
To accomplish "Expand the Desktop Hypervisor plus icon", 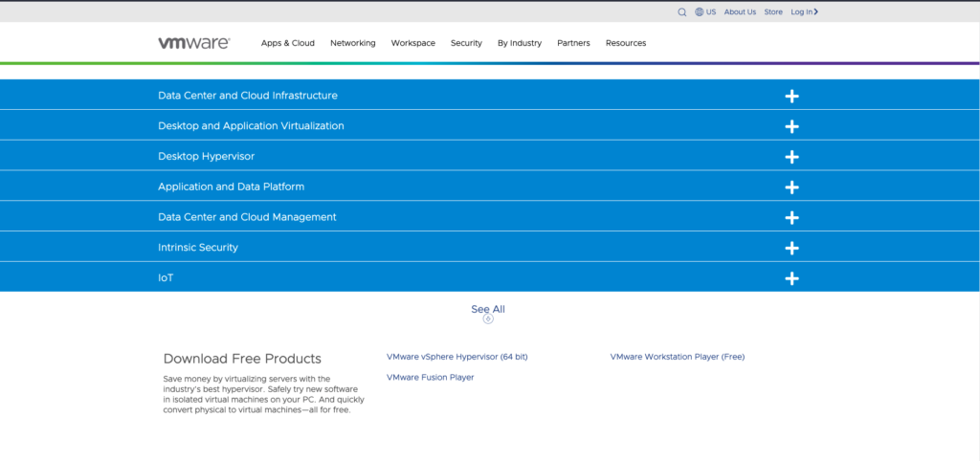I will pos(791,157).
